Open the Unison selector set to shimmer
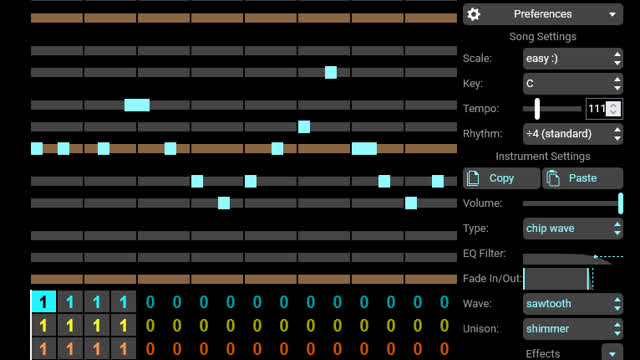The image size is (640, 360). (x=573, y=329)
